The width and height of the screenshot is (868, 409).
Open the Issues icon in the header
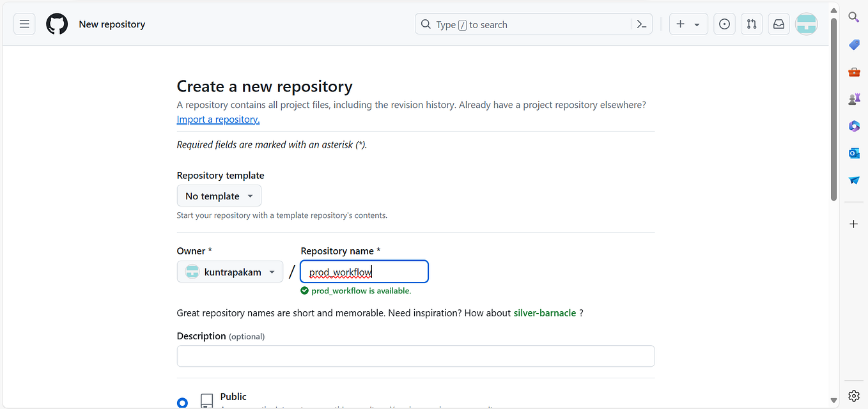tap(724, 24)
